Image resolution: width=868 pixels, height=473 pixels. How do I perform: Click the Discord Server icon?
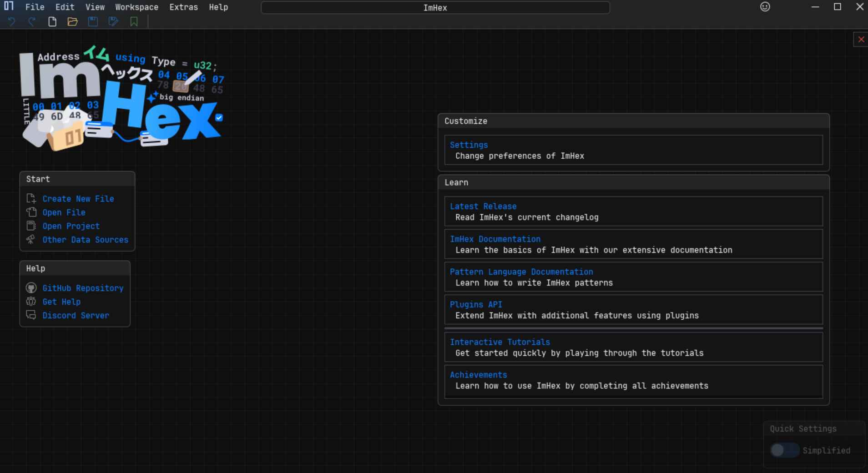31,315
